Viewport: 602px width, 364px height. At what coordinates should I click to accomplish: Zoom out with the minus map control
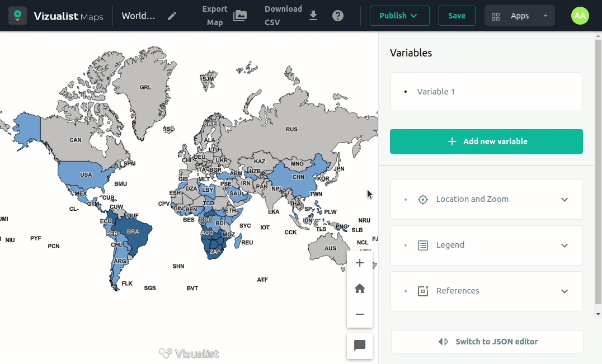click(360, 314)
